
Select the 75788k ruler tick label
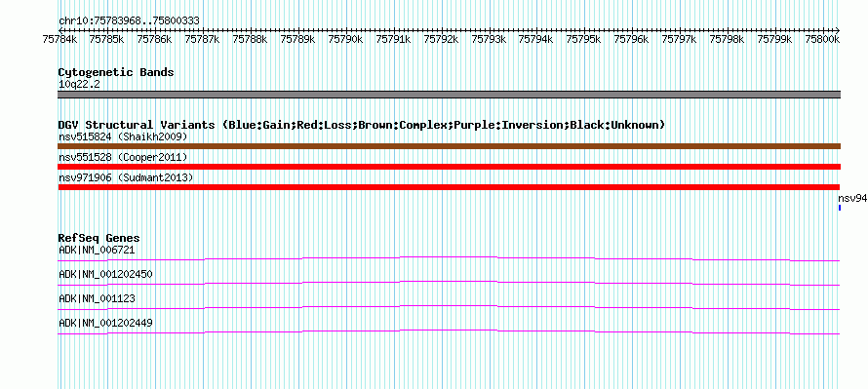(x=251, y=39)
